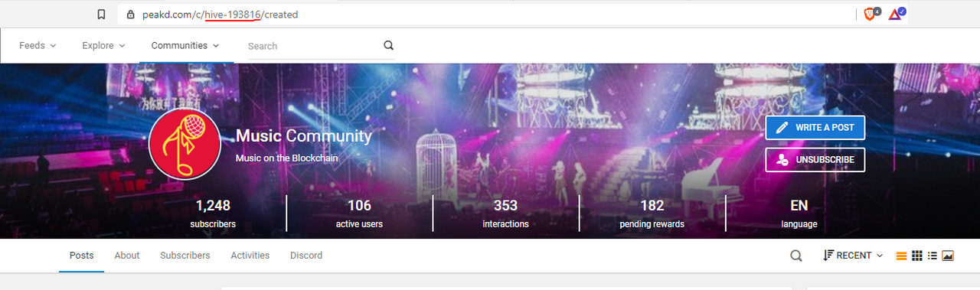Switch to the image gallery view icon
Viewport: 980px width, 290px height.
click(948, 256)
